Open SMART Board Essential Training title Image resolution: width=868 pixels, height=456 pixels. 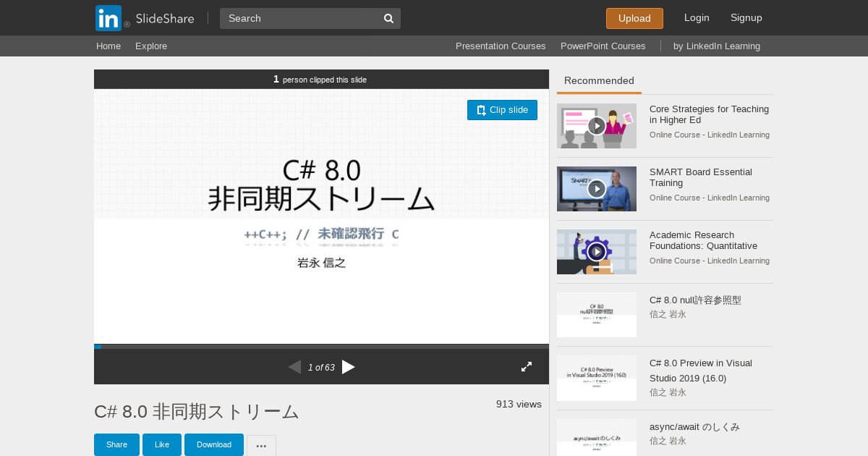tap(701, 177)
